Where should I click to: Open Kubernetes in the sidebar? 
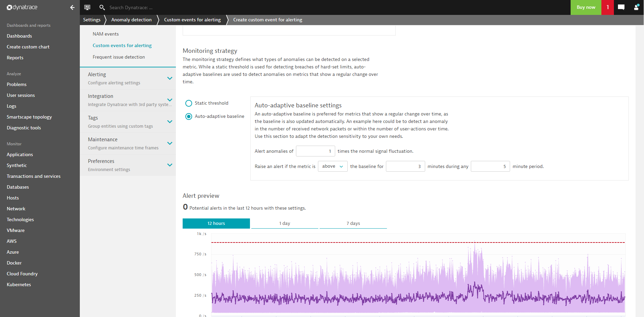pos(19,285)
